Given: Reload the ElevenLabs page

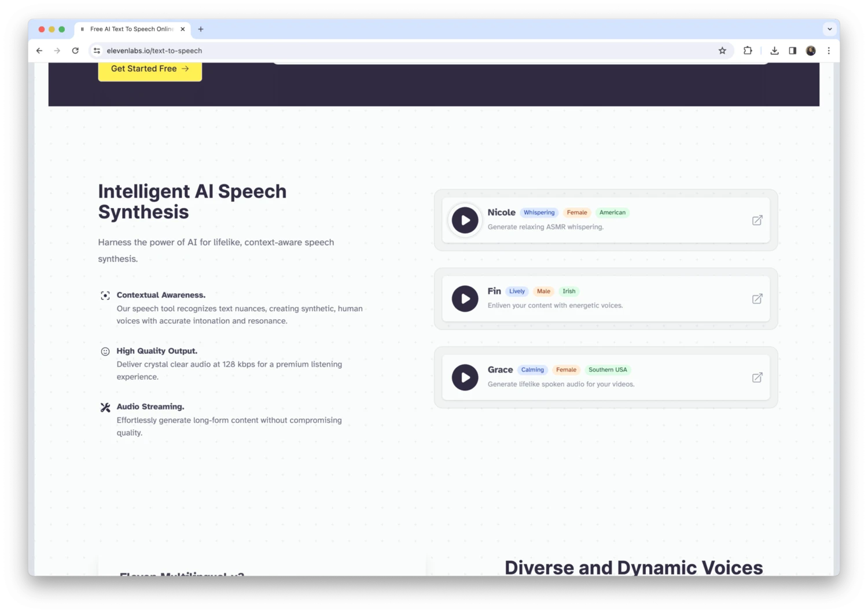Looking at the screenshot, I should 75,51.
